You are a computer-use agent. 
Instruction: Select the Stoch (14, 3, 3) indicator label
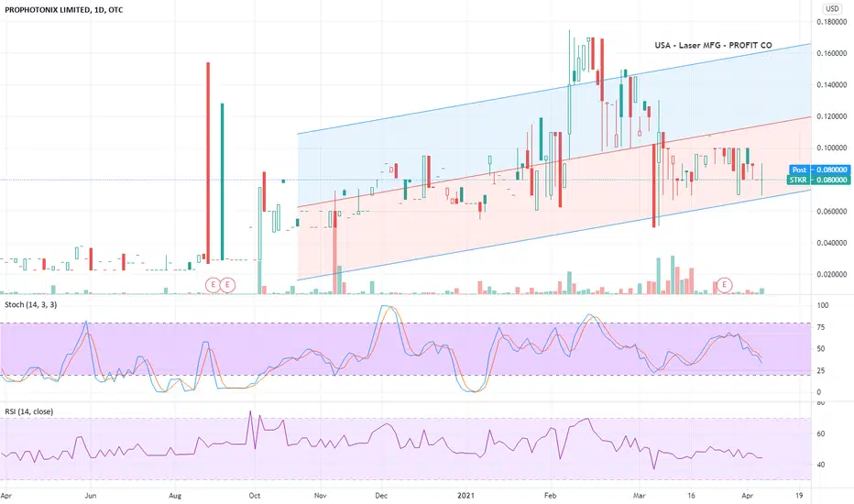(30, 304)
